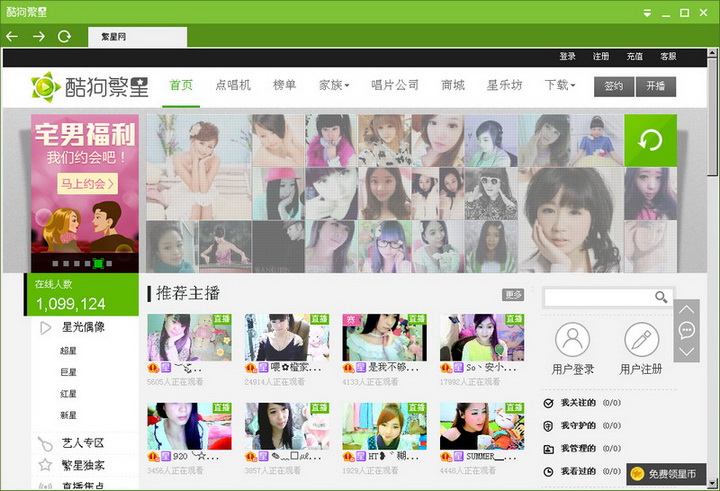Open the chat bubble floating icon
The width and height of the screenshot is (720, 491).
click(x=686, y=330)
